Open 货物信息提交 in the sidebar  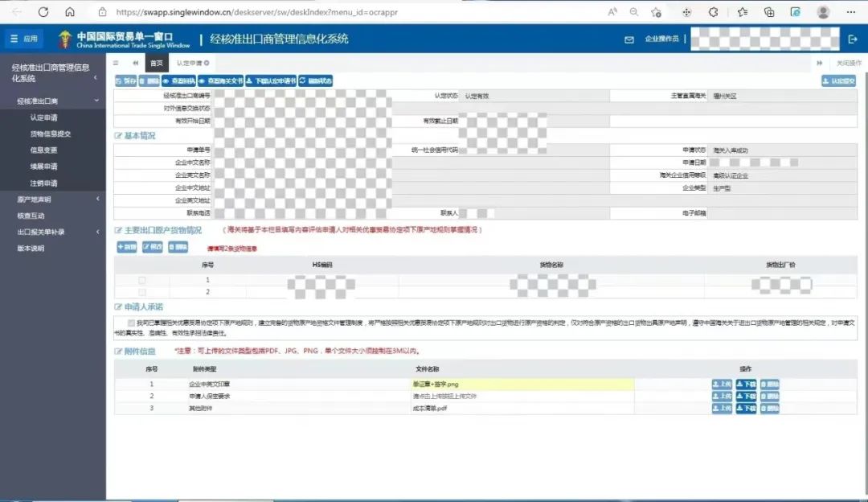51,134
